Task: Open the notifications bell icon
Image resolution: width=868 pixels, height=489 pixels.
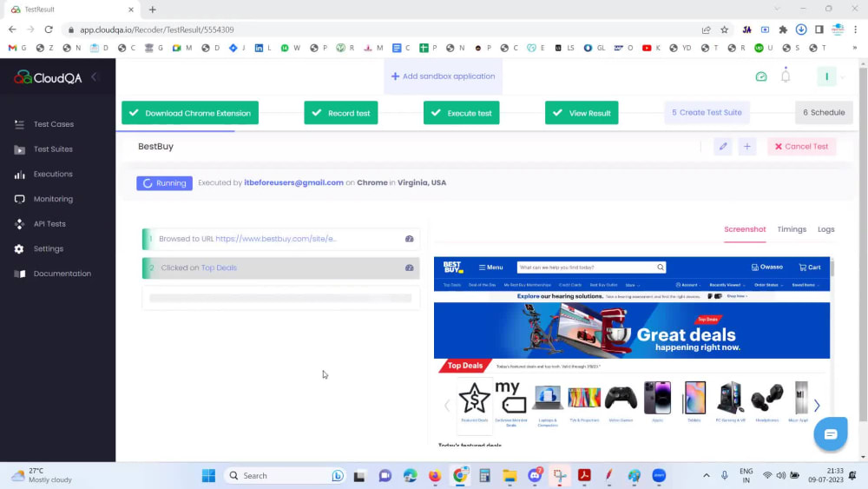Action: coord(786,76)
